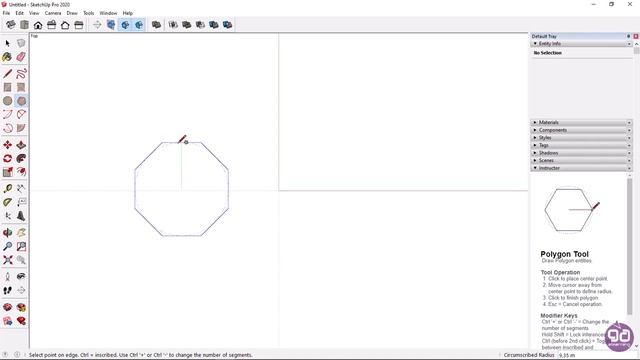Activate the Walk footprints tool

click(7, 290)
